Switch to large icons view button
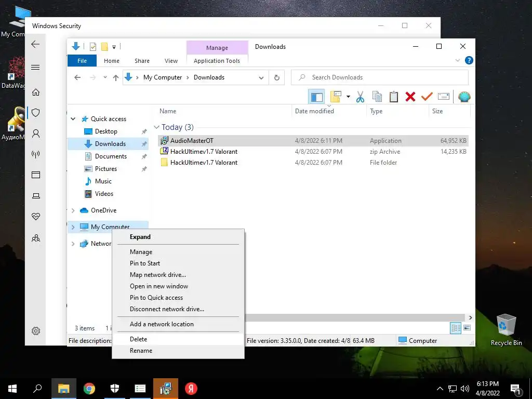This screenshot has width=532, height=399. [x=467, y=328]
